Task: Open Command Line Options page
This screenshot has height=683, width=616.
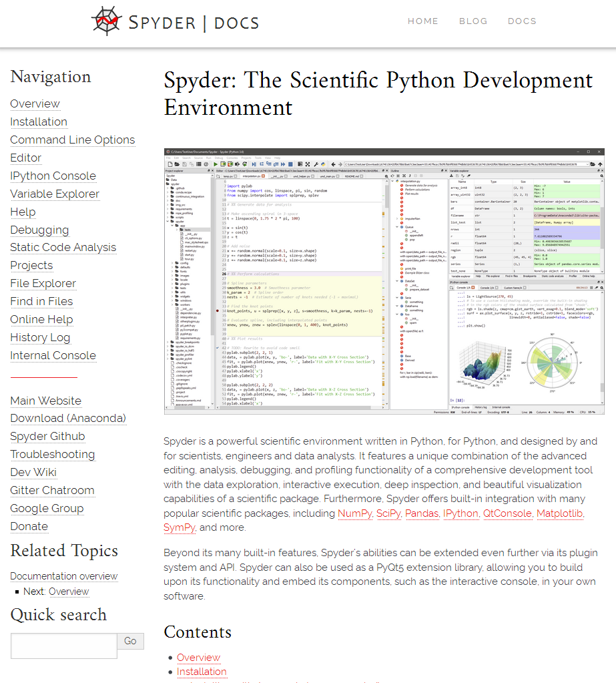Action: [x=73, y=140]
